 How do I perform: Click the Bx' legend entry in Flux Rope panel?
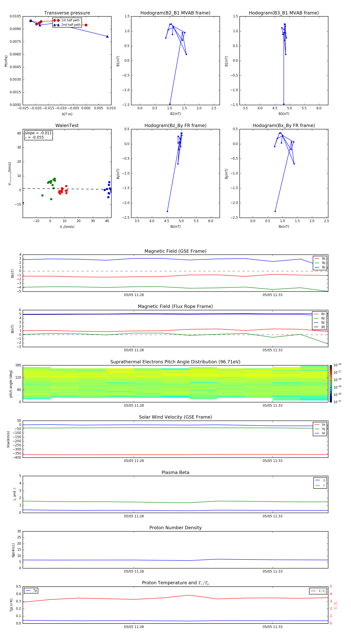(x=320, y=314)
